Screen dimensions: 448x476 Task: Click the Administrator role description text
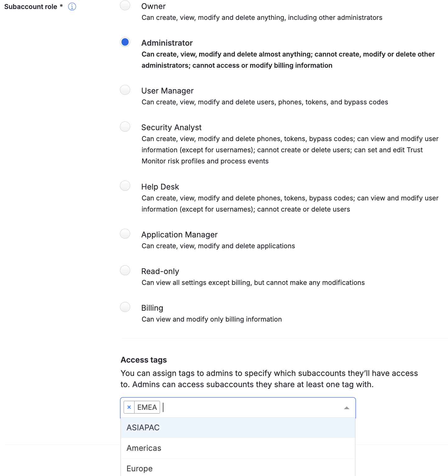(x=280, y=60)
